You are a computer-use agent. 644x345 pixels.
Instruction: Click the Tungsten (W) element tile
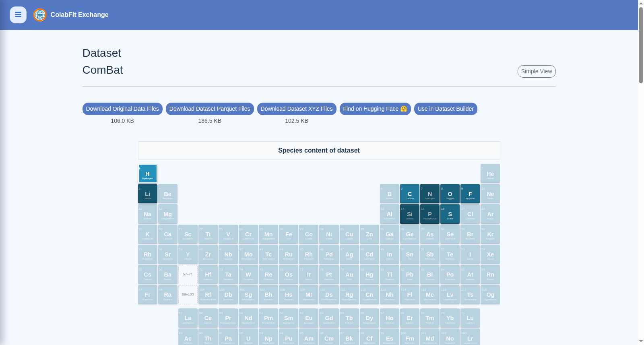pos(248,275)
